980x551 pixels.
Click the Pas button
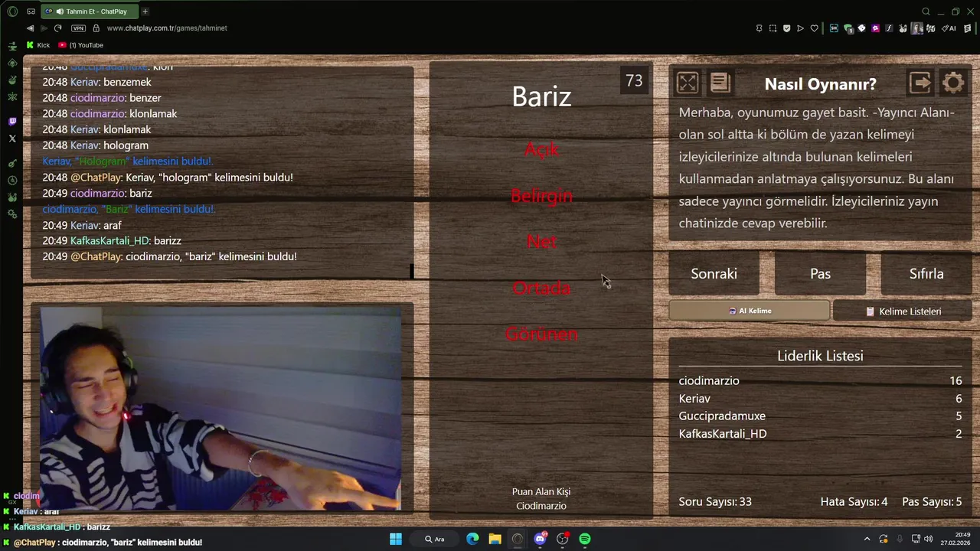[x=820, y=274]
